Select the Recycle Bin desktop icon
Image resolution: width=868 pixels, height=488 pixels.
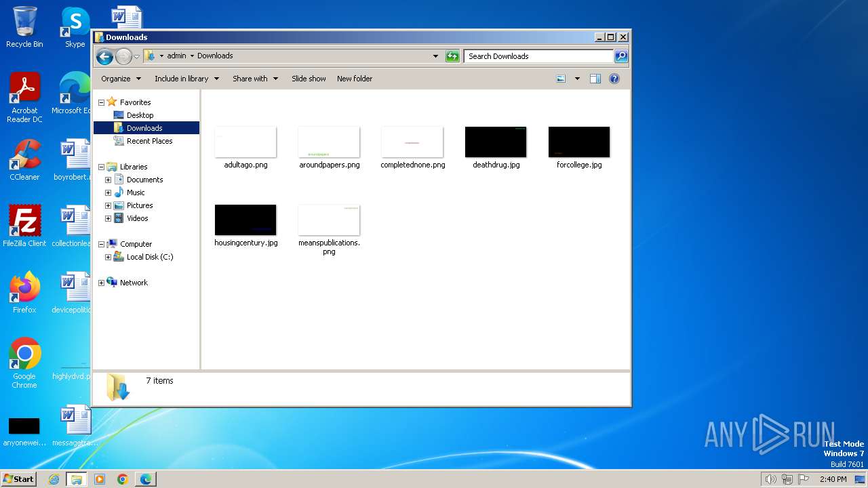click(24, 27)
